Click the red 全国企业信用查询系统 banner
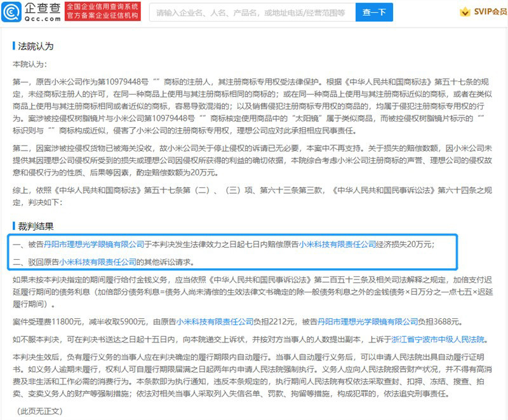The height and width of the screenshot is (420, 508). point(103,11)
